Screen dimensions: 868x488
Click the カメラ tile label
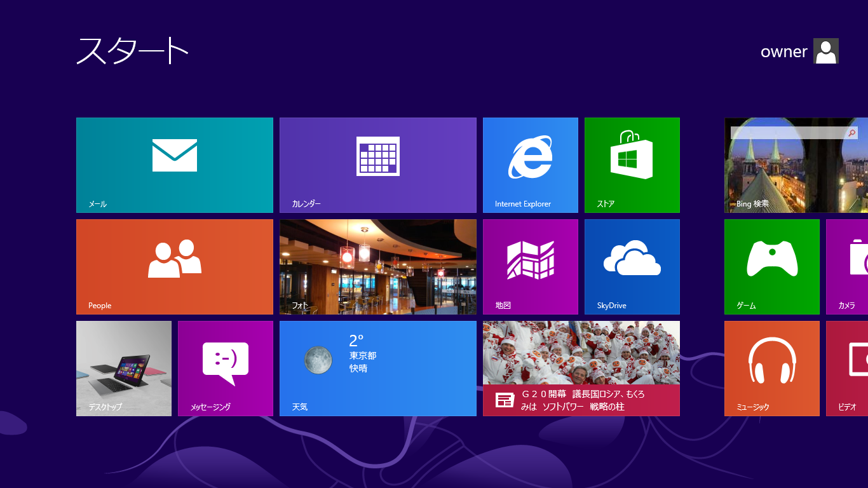[x=846, y=306]
